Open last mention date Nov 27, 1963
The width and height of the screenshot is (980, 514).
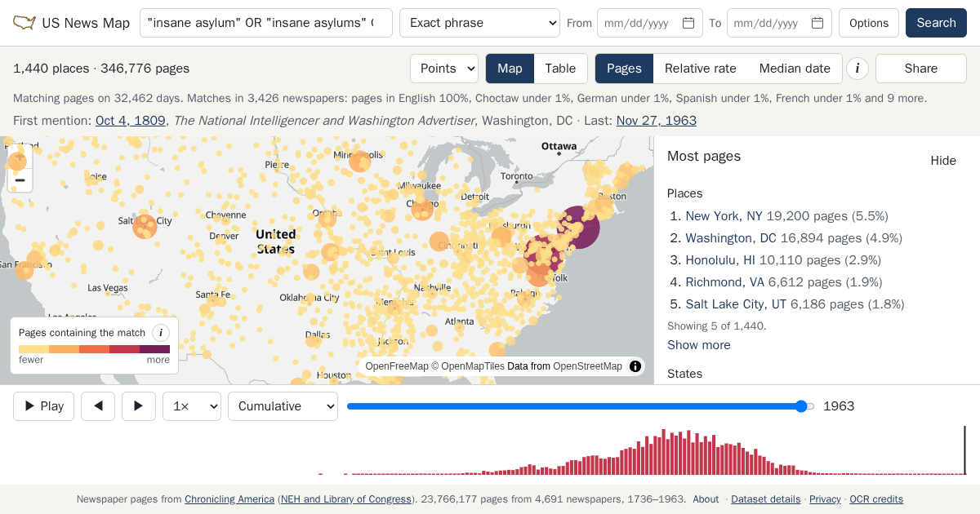point(657,121)
